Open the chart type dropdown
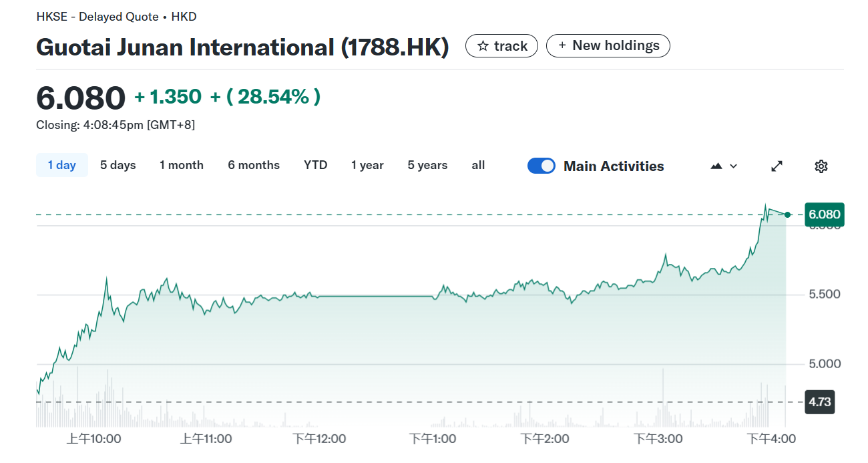The height and width of the screenshot is (463, 868). [x=724, y=166]
